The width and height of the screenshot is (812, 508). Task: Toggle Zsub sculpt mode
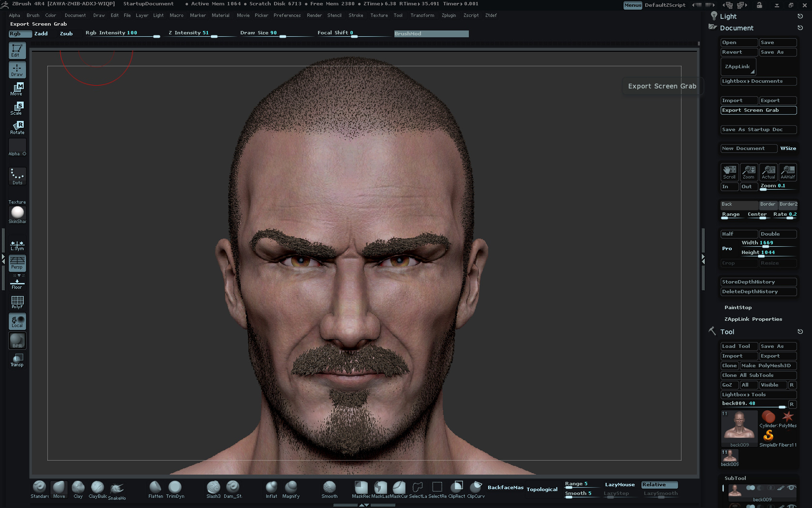pyautogui.click(x=66, y=33)
